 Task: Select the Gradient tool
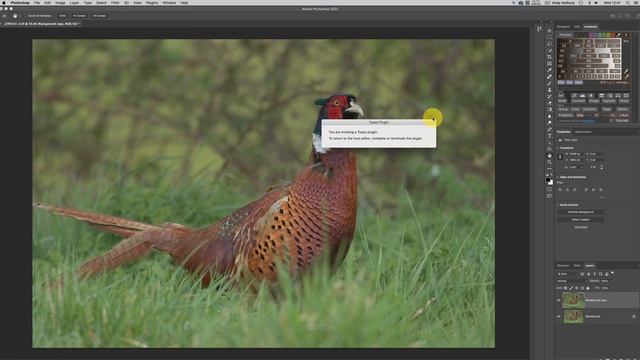pos(549,109)
